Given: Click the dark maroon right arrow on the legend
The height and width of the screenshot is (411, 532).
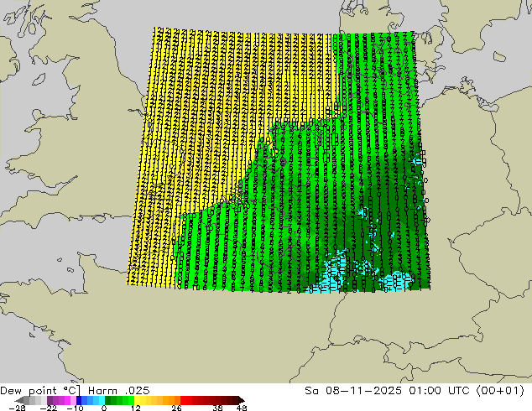Looking at the screenshot, I should pyautogui.click(x=241, y=400).
